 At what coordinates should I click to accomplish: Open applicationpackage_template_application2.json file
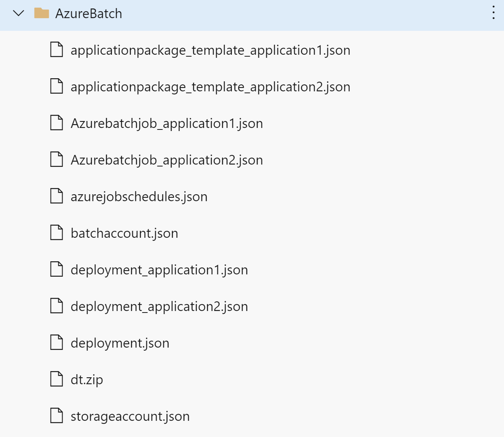[211, 87]
